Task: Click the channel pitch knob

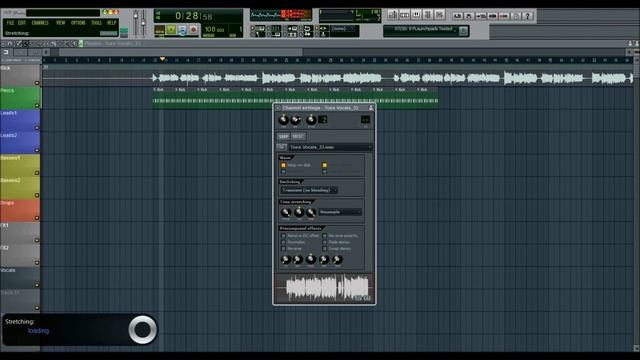Action: [311, 120]
